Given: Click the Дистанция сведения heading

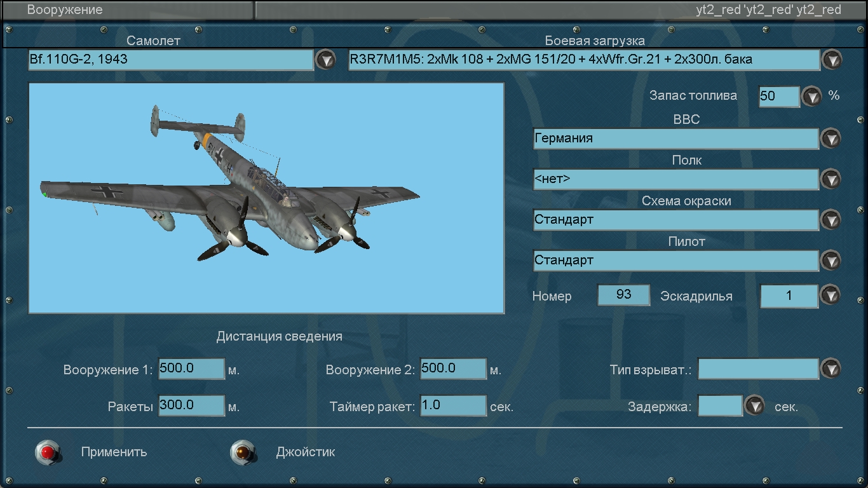Looking at the screenshot, I should [x=280, y=337].
